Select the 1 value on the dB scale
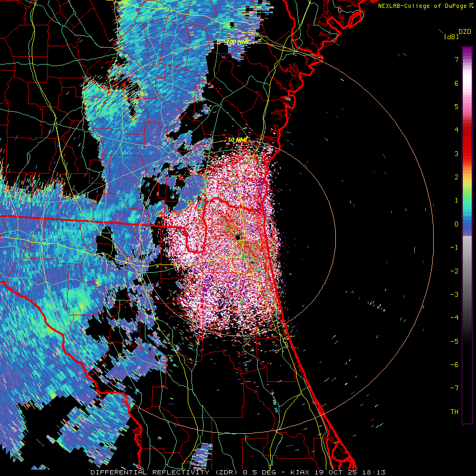 456,200
